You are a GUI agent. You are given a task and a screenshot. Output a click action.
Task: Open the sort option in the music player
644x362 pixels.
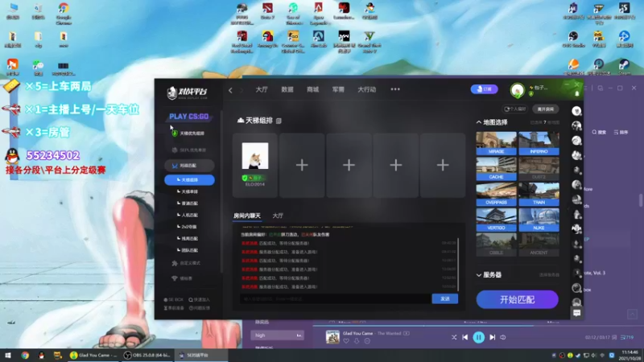[621, 132]
